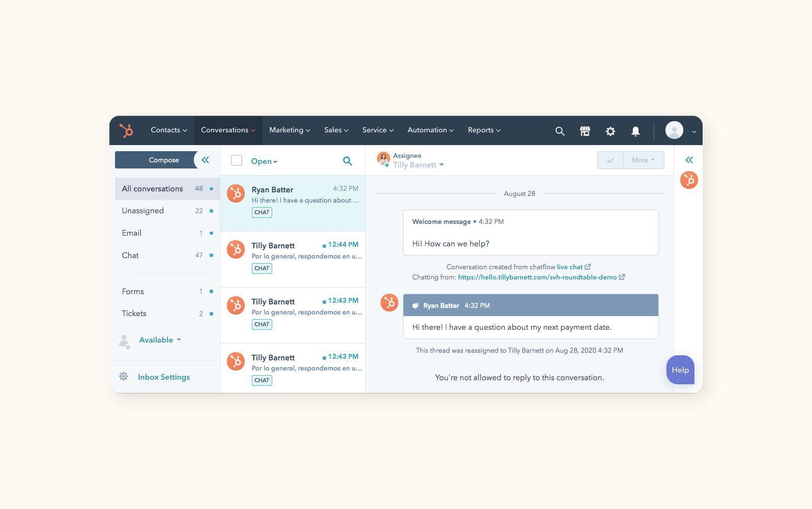Click 'You're not allowed to reply' notice
The width and height of the screenshot is (812, 509).
[519, 378]
